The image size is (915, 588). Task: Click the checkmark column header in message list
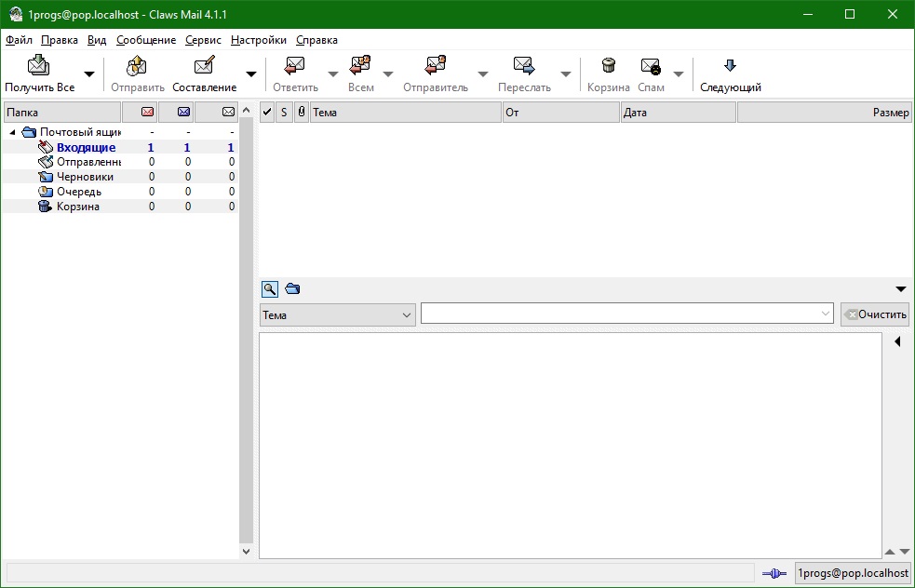(267, 113)
